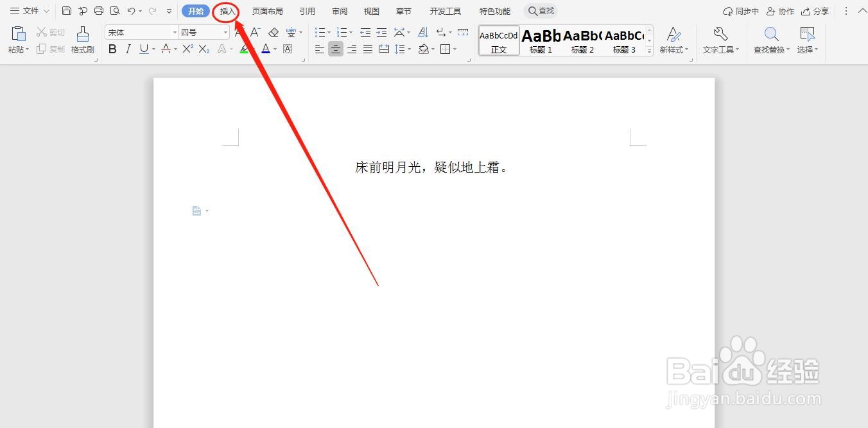
Task: Align text right
Action: click(x=352, y=49)
